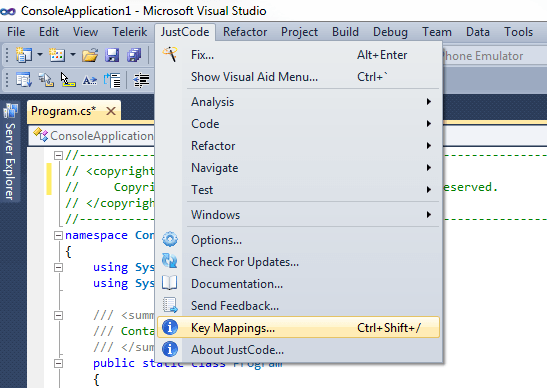Click the Check For Updates refresh icon

170,261
